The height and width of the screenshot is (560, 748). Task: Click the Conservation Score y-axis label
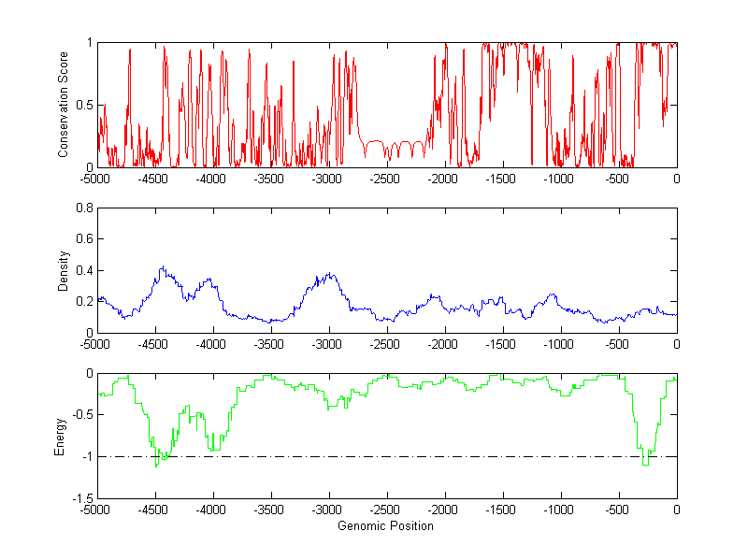click(x=64, y=105)
